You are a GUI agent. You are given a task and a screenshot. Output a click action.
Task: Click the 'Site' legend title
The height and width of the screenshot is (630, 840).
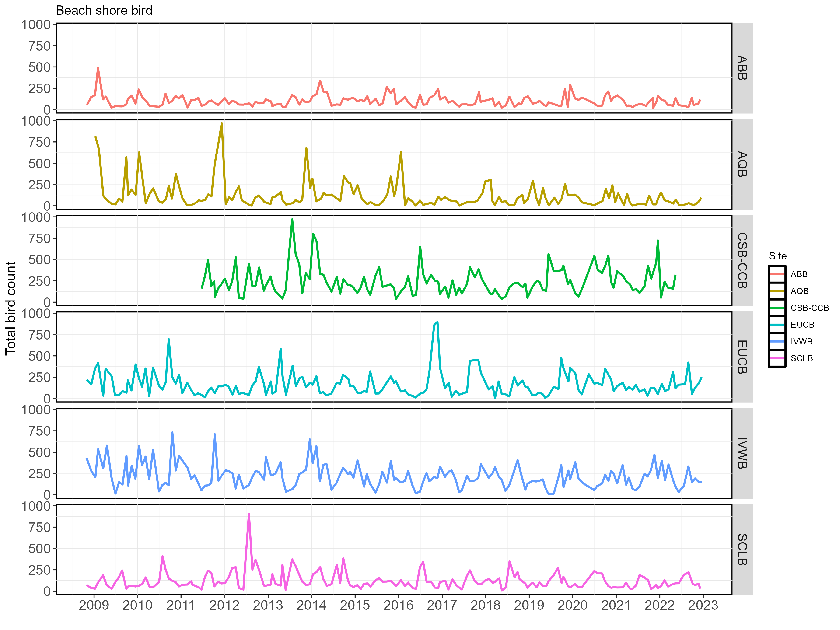click(778, 256)
